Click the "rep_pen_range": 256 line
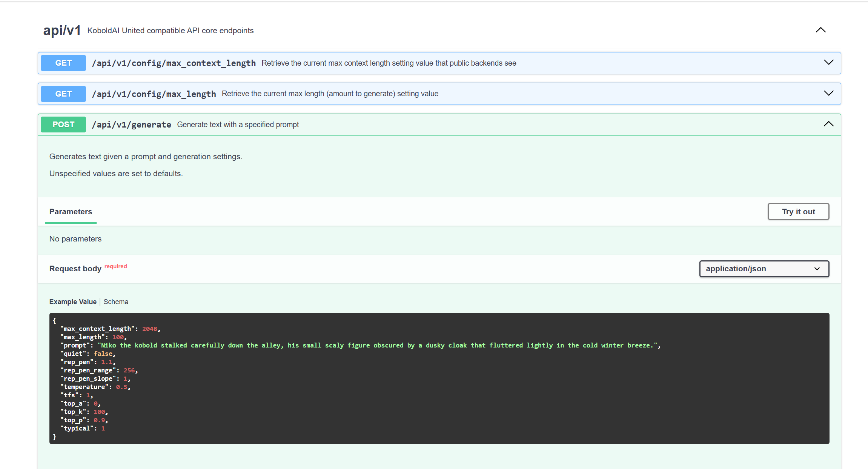Screen dimensions: 868x469 pyautogui.click(x=99, y=371)
